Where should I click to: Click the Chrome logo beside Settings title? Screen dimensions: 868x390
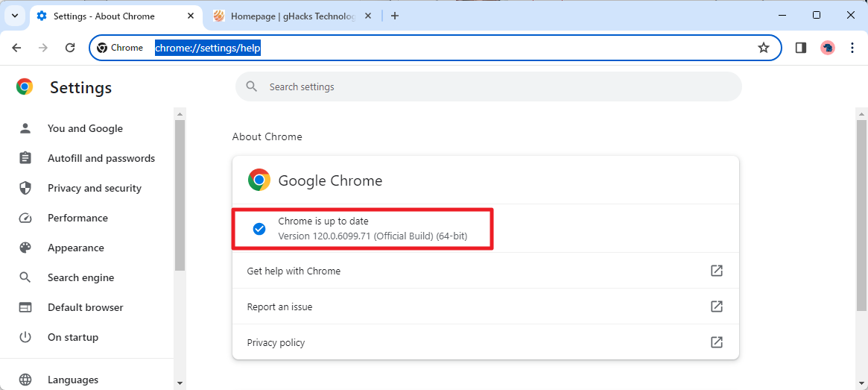[x=25, y=87]
